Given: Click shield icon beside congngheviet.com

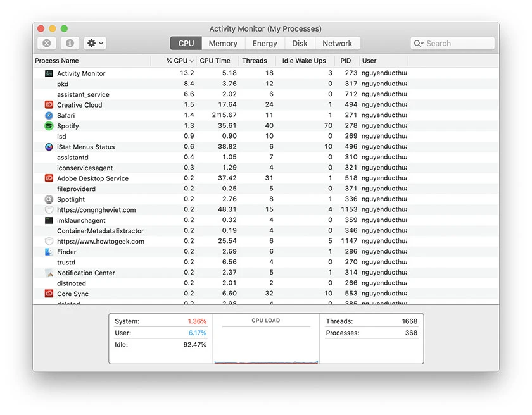Looking at the screenshot, I should [x=49, y=209].
